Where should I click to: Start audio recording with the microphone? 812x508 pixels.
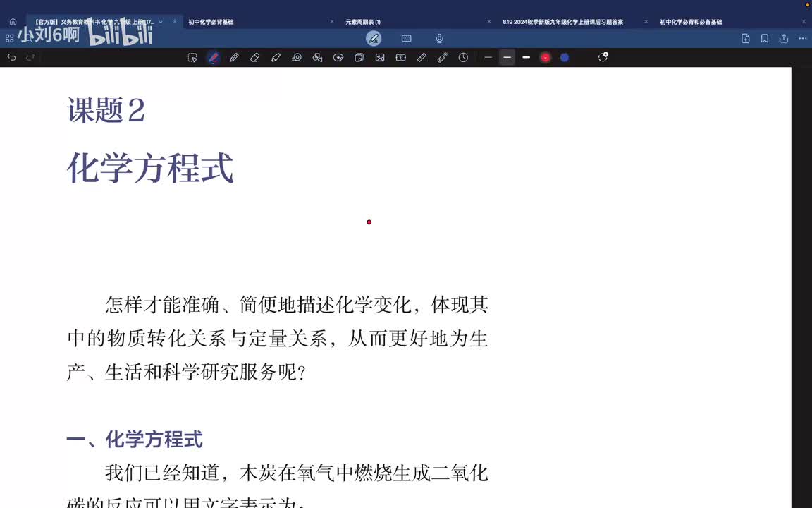(x=439, y=38)
